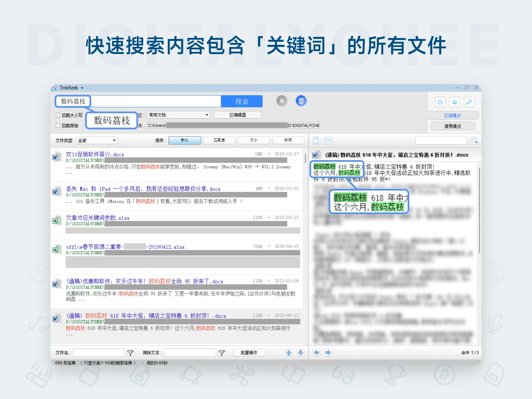Viewport: 532px width, 399px height.
Task: Open result office春节回馈二重奏 xlsx
Action: (125, 247)
